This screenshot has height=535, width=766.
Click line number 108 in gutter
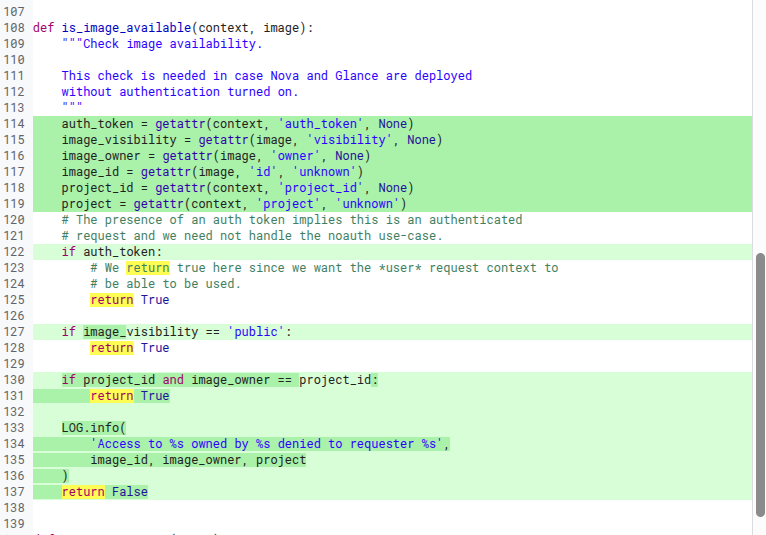(x=14, y=28)
